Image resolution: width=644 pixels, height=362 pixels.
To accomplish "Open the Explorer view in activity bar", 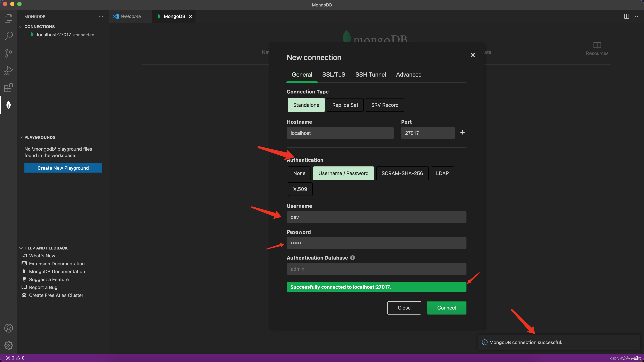I will [8, 19].
